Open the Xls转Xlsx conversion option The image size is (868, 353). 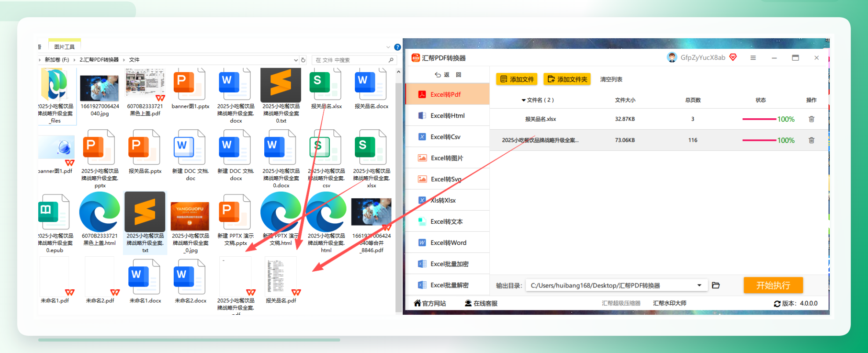(x=447, y=200)
